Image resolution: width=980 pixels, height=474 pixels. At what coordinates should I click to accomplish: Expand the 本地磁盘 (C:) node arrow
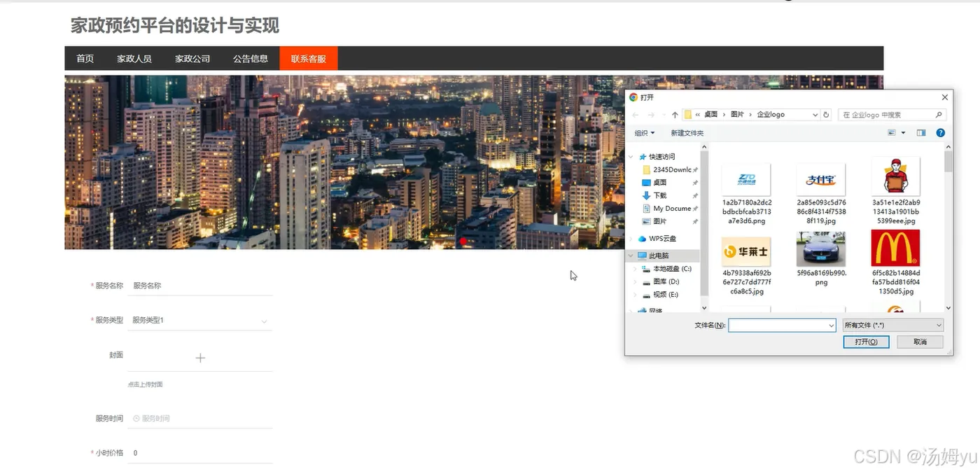pos(636,269)
